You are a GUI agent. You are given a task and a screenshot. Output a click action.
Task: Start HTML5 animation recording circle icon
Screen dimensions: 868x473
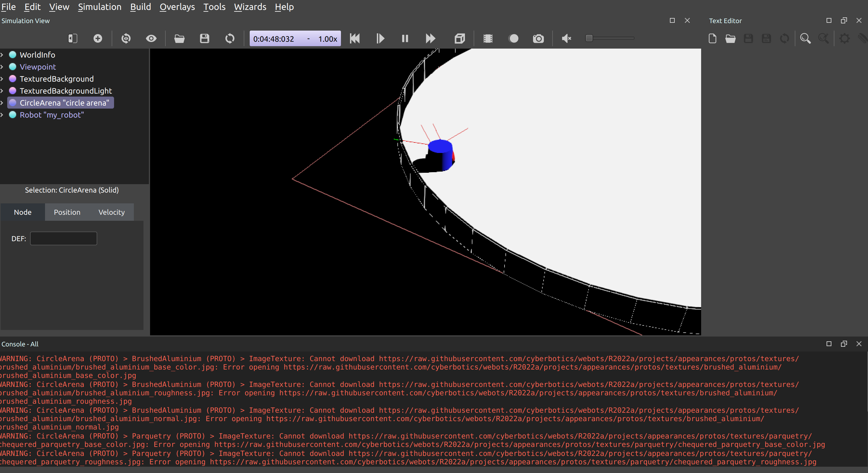point(514,38)
